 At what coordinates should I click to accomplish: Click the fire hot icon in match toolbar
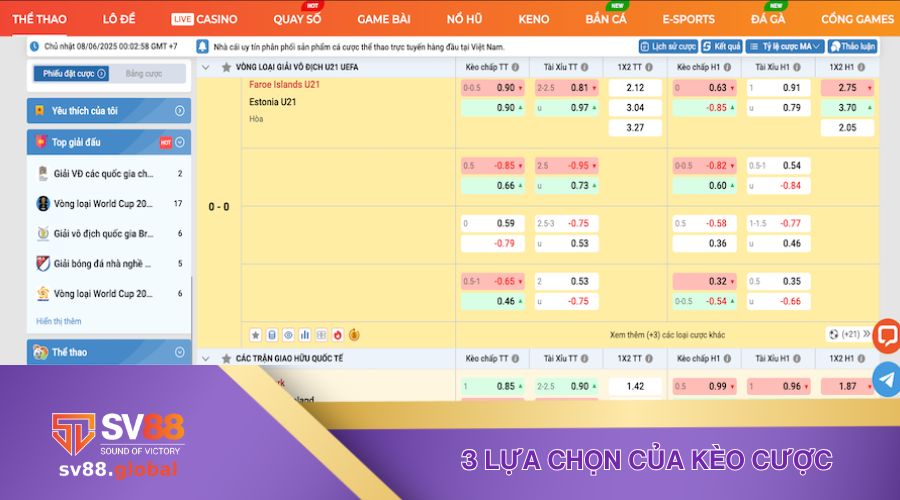tap(337, 334)
